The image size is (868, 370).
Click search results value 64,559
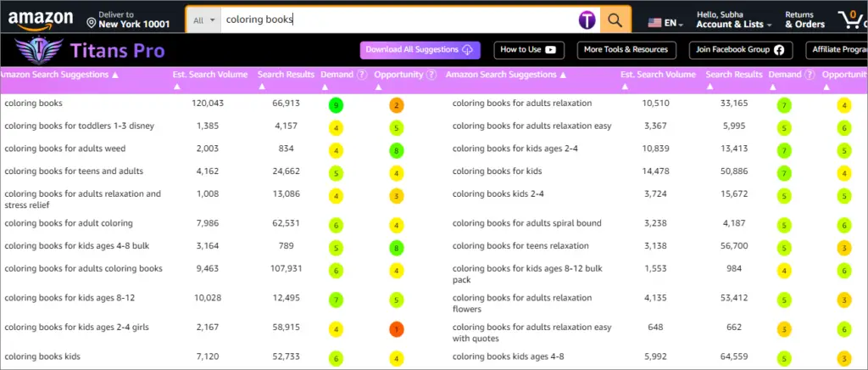point(734,356)
